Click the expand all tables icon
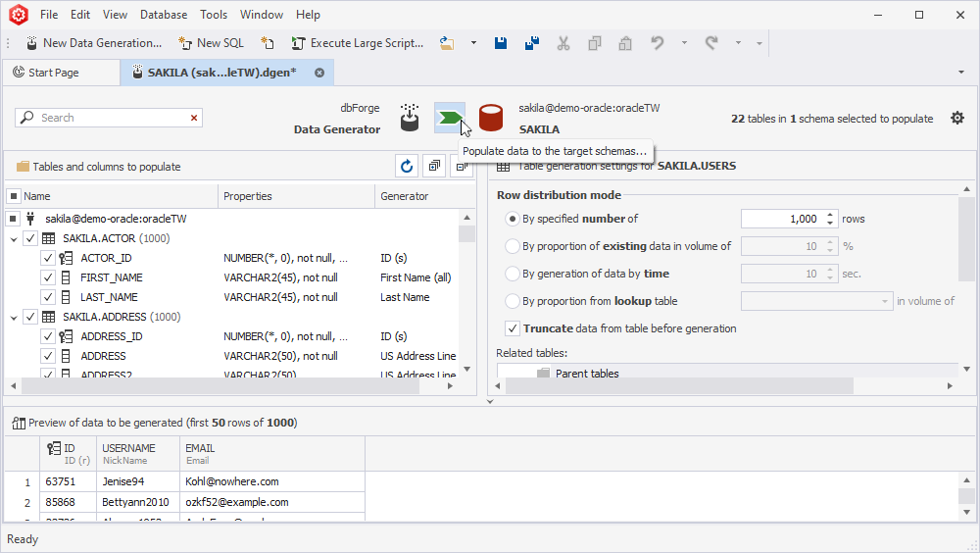The height and width of the screenshot is (553, 980). [434, 166]
